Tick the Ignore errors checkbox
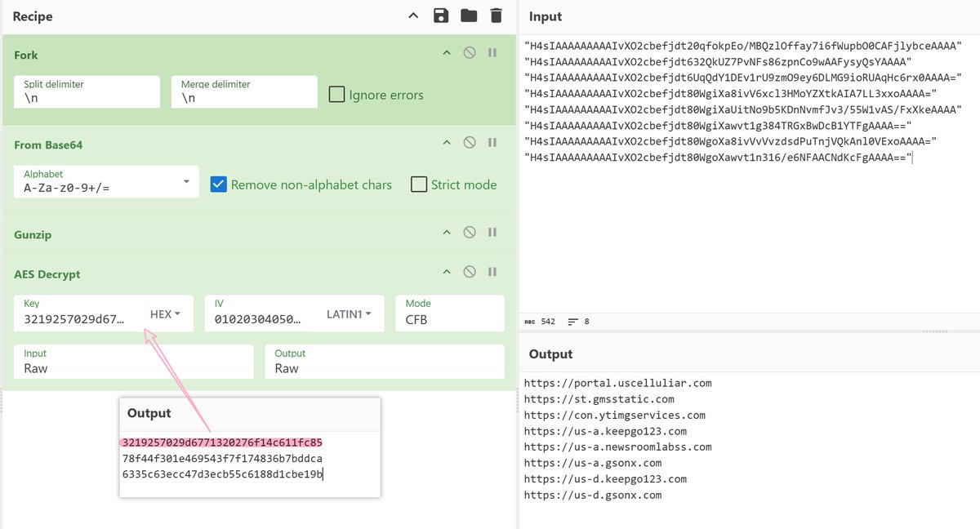Viewport: 980px width, 529px height. click(x=336, y=95)
